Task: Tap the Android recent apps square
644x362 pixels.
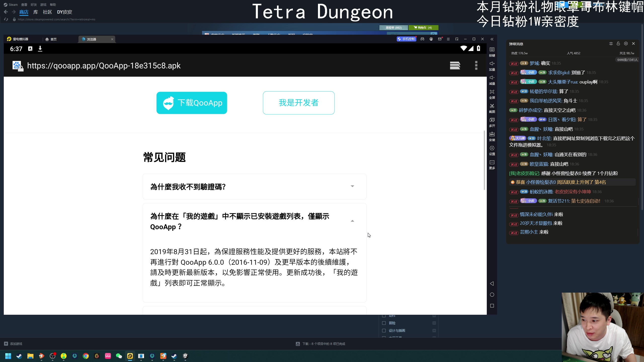Action: click(492, 306)
